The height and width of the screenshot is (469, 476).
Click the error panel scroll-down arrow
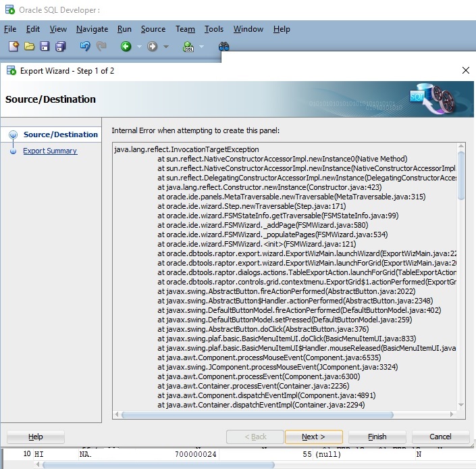click(x=461, y=405)
